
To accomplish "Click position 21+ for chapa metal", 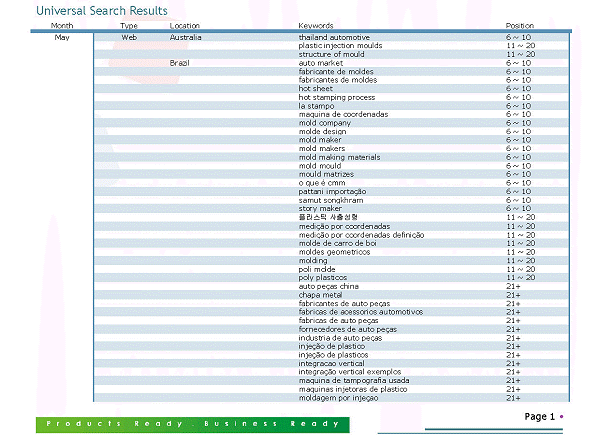I will point(513,295).
